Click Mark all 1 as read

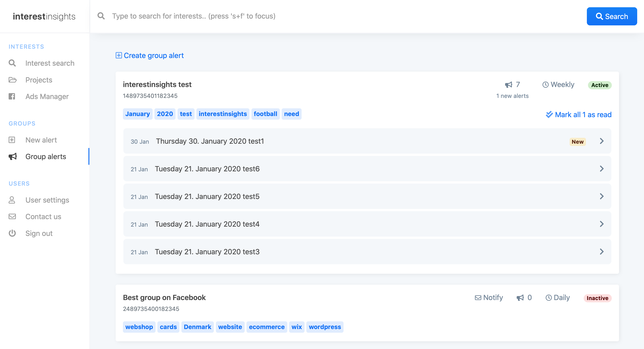[578, 115]
